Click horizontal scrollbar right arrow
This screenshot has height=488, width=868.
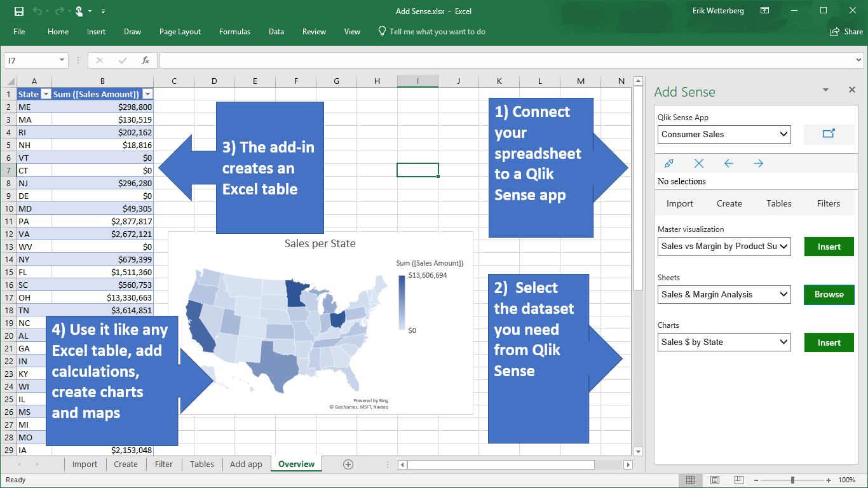click(628, 464)
